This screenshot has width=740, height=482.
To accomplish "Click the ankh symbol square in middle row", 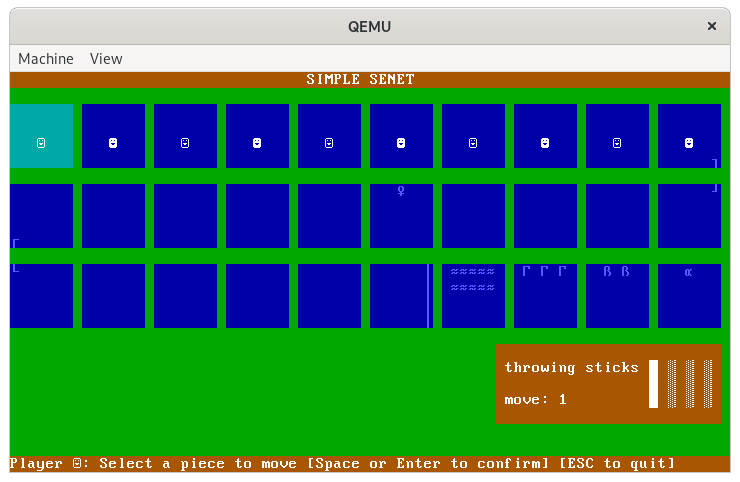I will coord(401,215).
